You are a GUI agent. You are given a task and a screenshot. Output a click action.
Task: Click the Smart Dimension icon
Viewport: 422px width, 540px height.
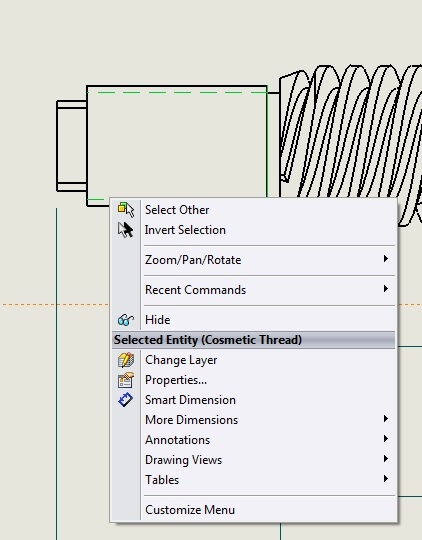point(125,400)
